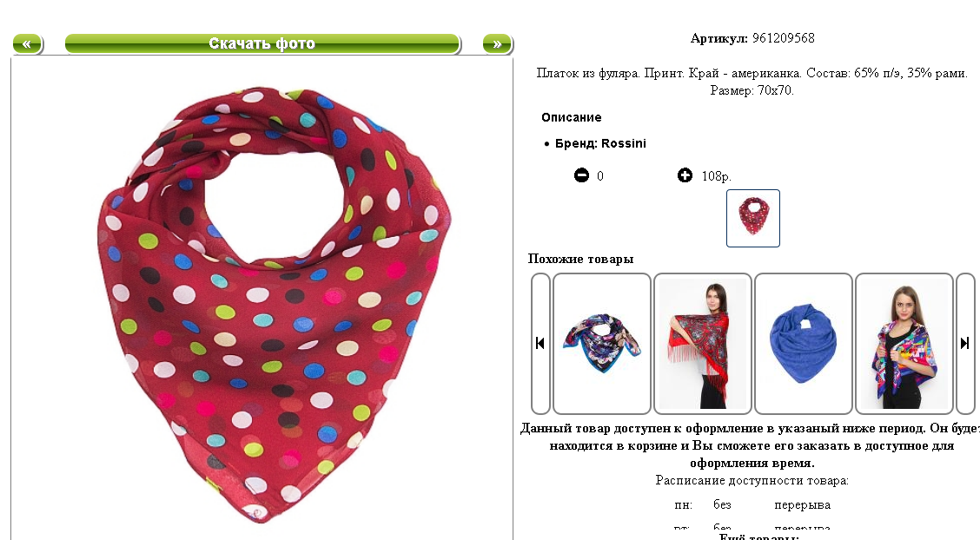Viewport: 980px width, 540px height.
Task: Select the red polka-dot scarf thumbnail
Action: coord(753,218)
